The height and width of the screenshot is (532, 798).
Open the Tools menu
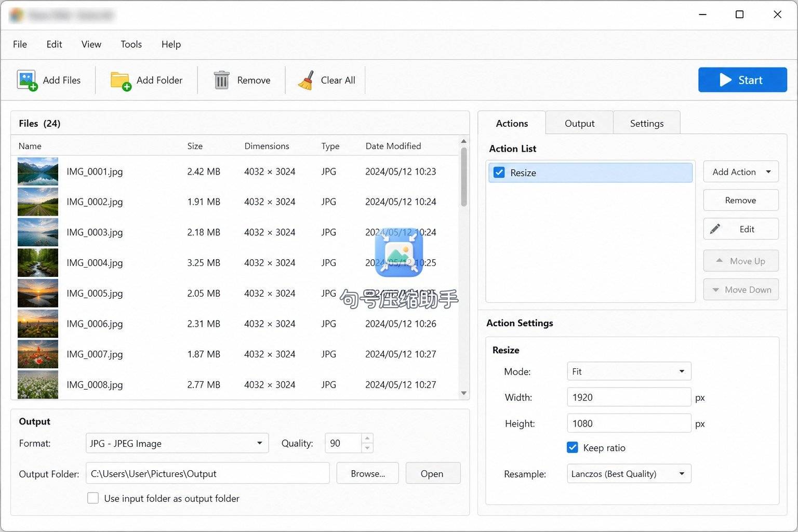(131, 44)
